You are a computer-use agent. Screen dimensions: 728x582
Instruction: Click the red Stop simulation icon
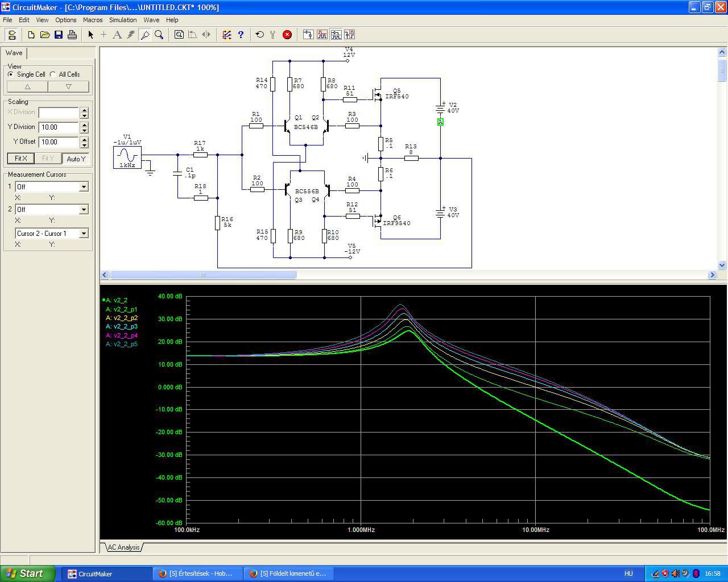click(x=287, y=35)
